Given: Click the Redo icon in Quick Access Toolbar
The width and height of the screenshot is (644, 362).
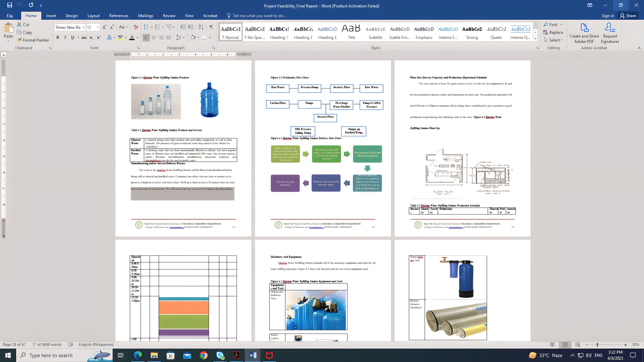Looking at the screenshot, I should (31, 5).
